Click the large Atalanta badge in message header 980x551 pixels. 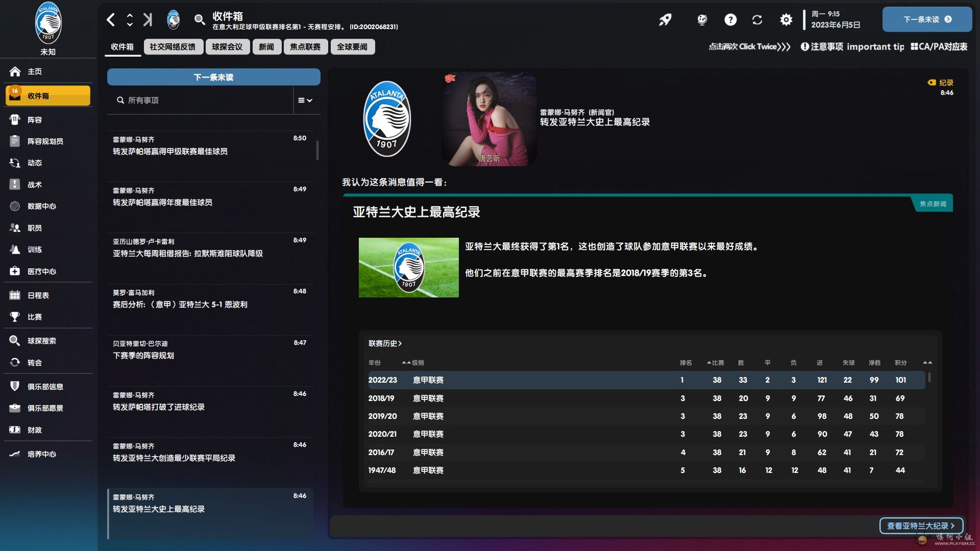(386, 119)
